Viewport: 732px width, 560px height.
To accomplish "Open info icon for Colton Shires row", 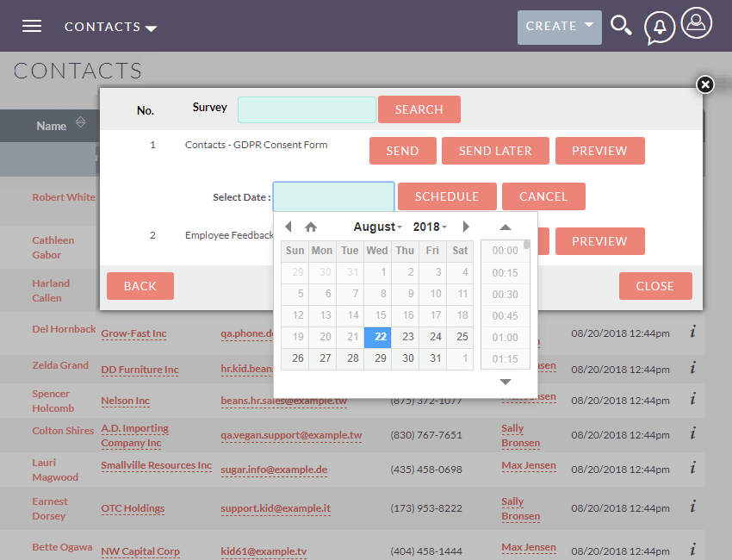I will (x=692, y=433).
